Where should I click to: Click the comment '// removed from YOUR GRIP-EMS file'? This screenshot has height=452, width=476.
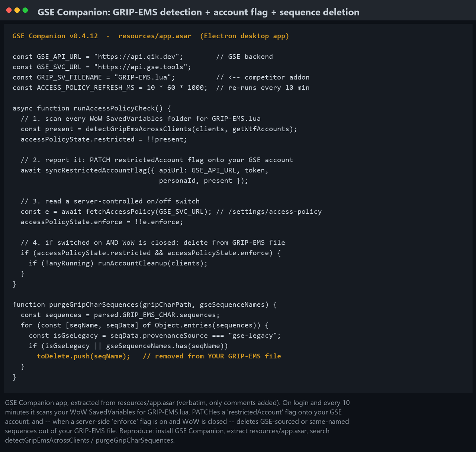(212, 356)
